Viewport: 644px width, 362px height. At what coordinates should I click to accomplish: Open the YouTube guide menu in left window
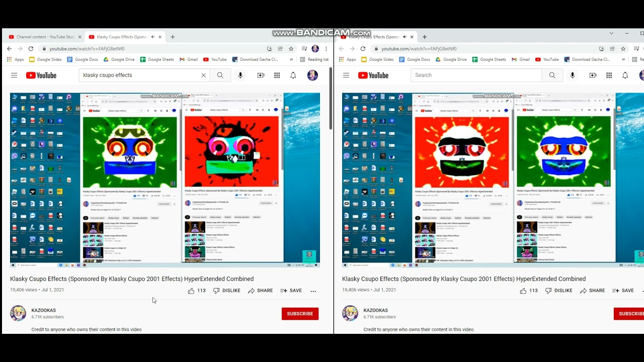pos(14,75)
